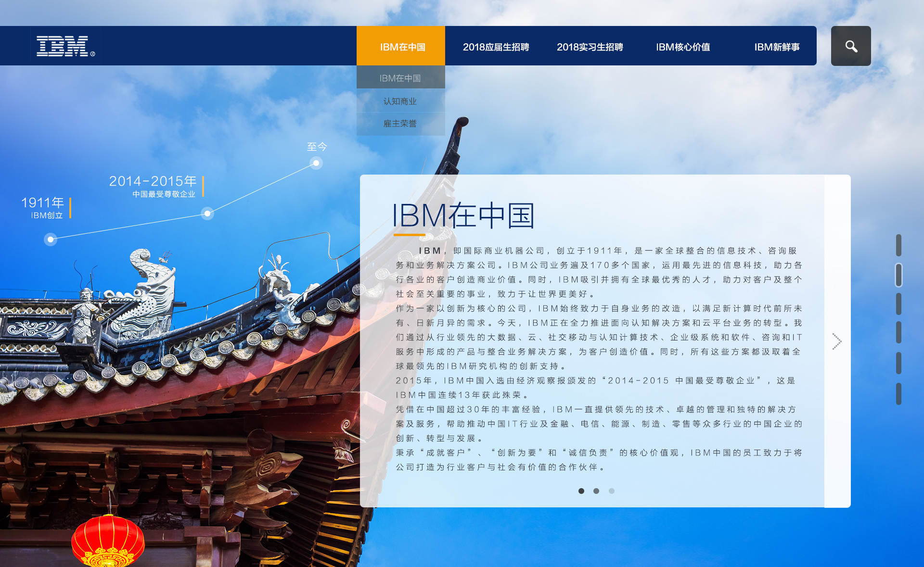
Task: Click the 至今 label
Action: tap(317, 146)
